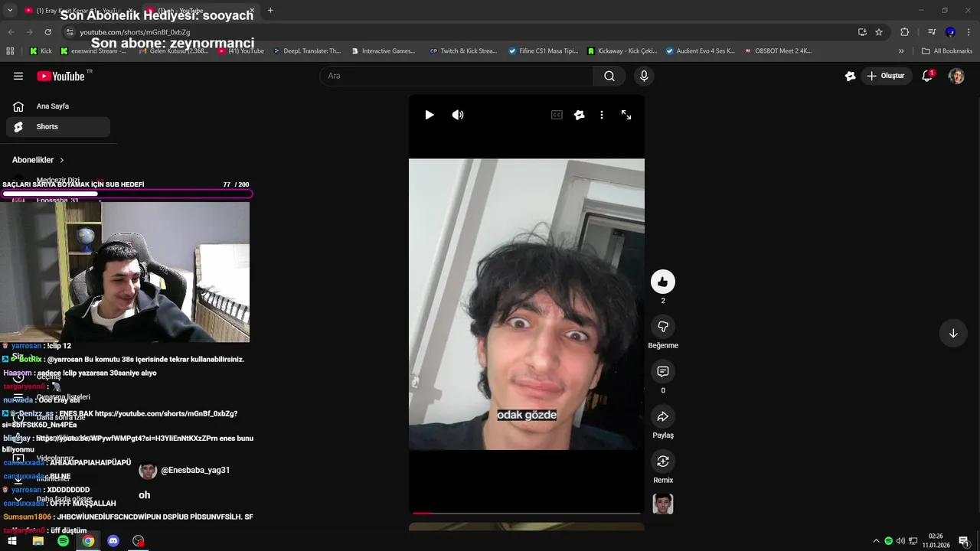This screenshot has width=980, height=551.
Task: Open Spotify from the taskbar
Action: pos(63,541)
